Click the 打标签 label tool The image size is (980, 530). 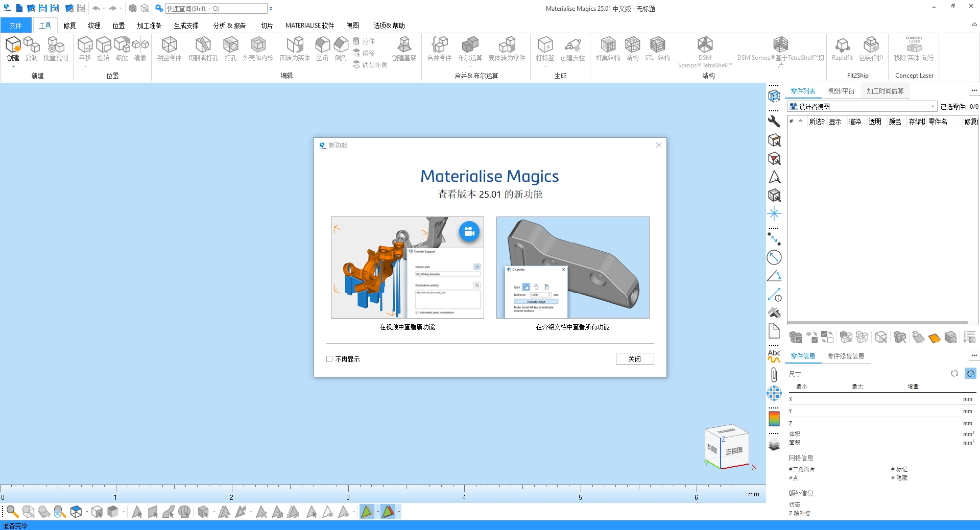point(545,49)
